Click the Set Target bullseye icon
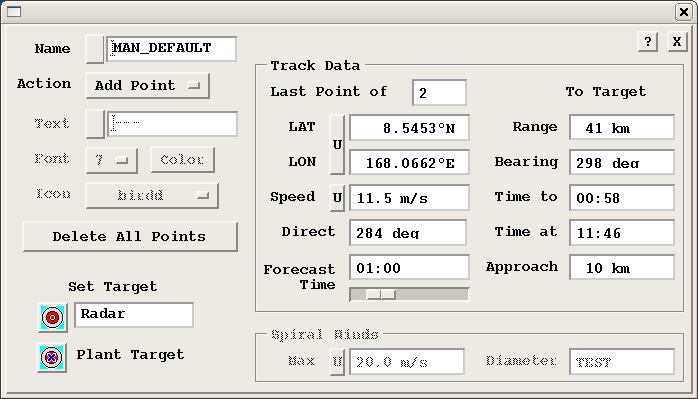Screen dimensions: 698x399 (x=53, y=318)
